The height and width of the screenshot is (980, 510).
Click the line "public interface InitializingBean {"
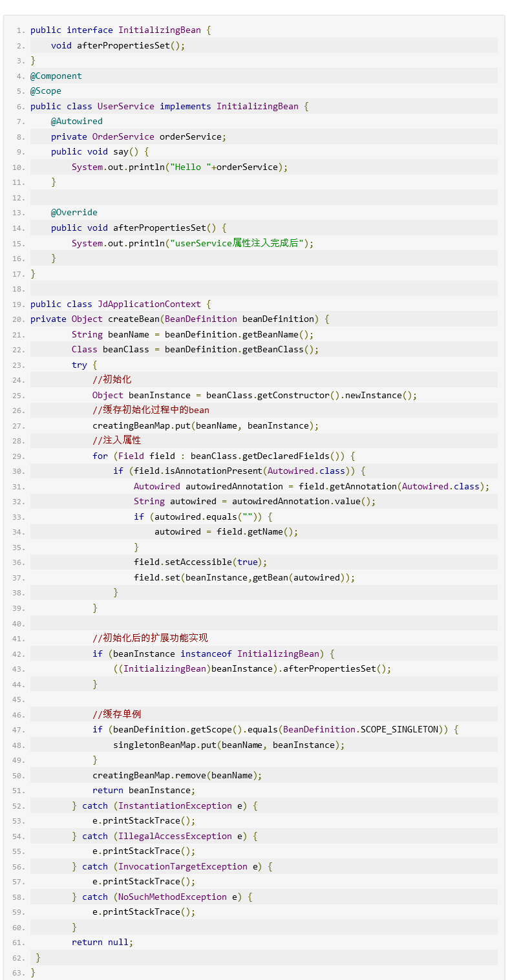[121, 30]
